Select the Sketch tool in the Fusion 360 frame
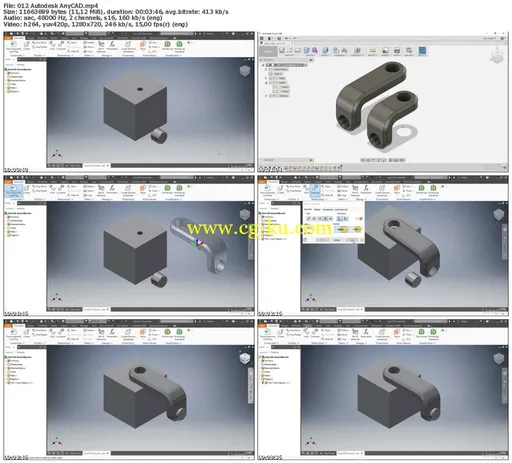 [282, 50]
